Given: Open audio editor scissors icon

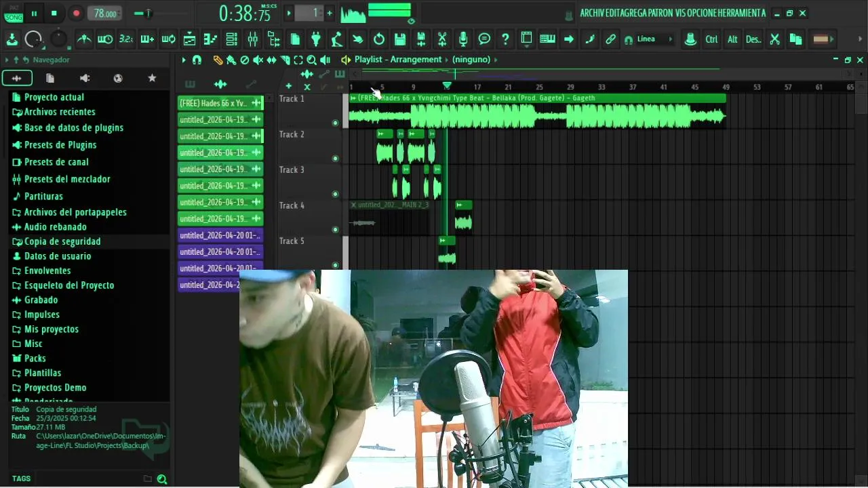Looking at the screenshot, I should pos(442,39).
